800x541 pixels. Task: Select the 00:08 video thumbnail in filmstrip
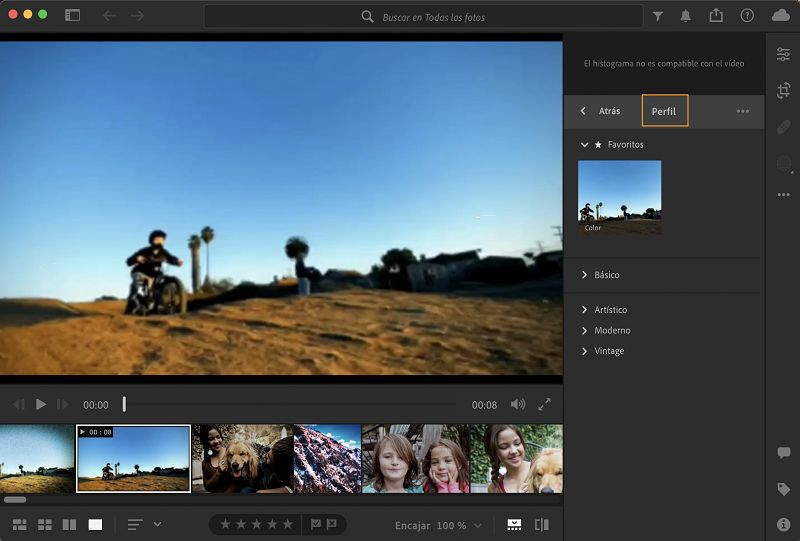(133, 458)
